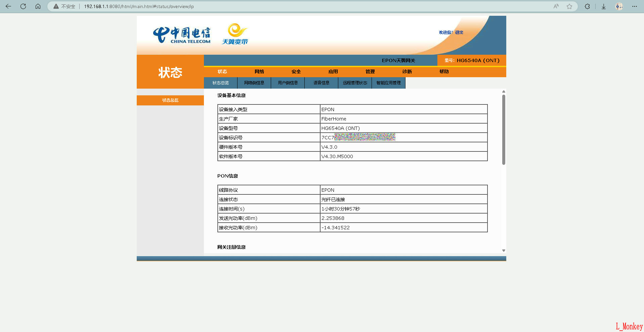Open the 安全 main menu
This screenshot has height=332, width=644.
coord(296,72)
